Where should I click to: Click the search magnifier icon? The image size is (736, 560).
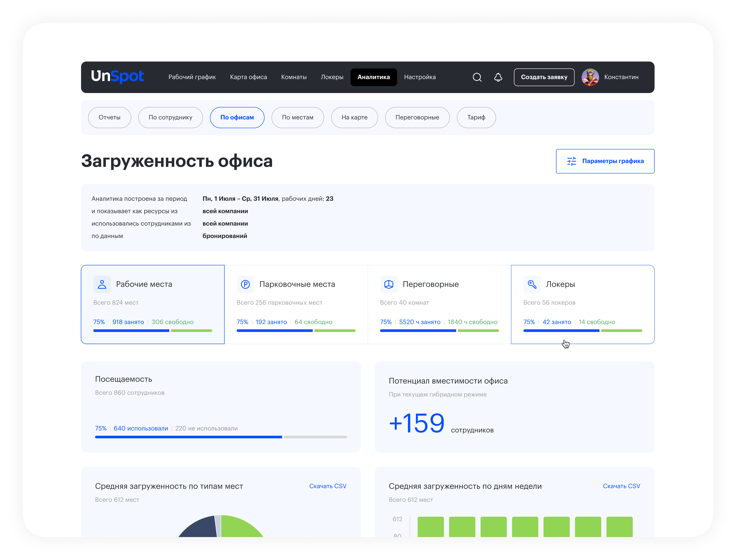tap(477, 77)
